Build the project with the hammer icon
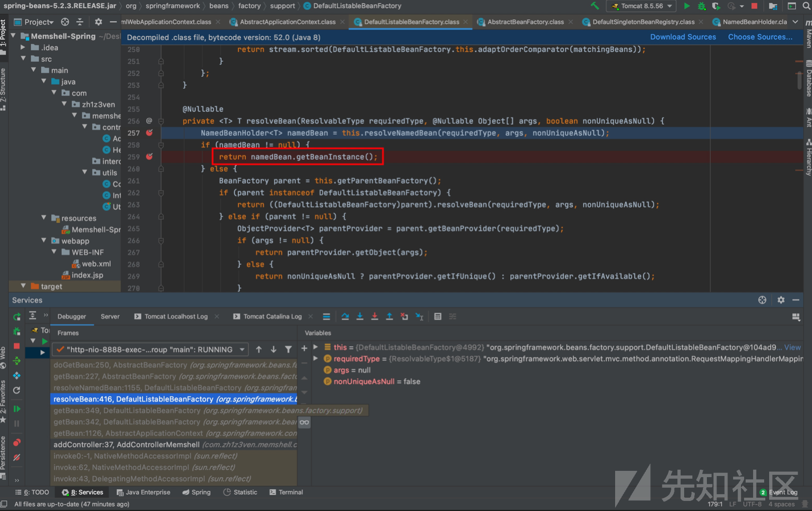The height and width of the screenshot is (511, 812). click(x=595, y=6)
